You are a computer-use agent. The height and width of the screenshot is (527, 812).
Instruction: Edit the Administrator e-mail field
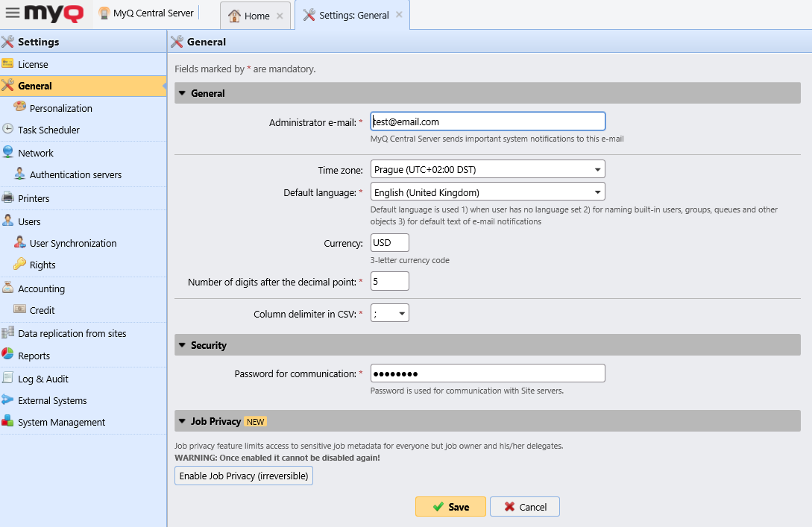point(488,121)
